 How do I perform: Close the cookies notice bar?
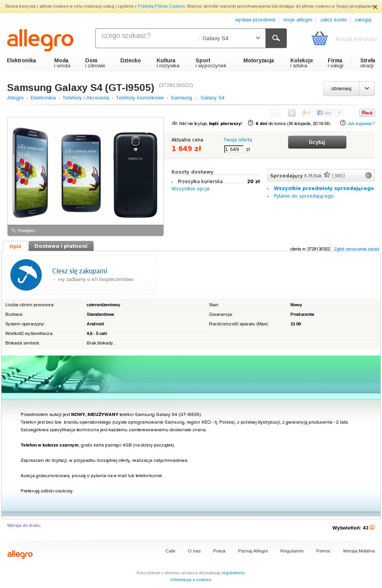click(375, 6)
